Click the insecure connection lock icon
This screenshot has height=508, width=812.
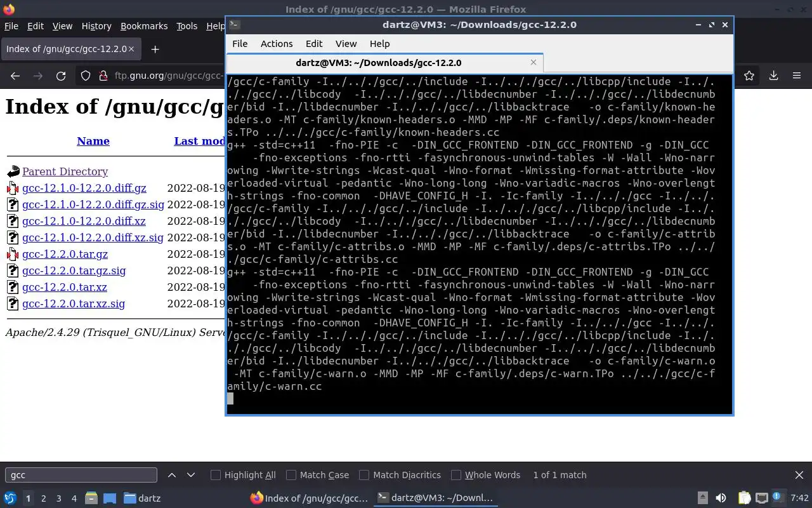click(x=103, y=76)
